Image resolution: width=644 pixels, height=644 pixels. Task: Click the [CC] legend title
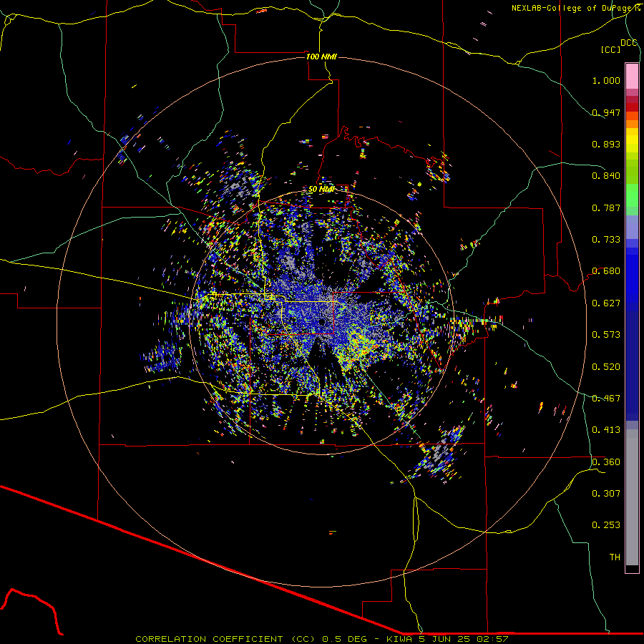610,49
